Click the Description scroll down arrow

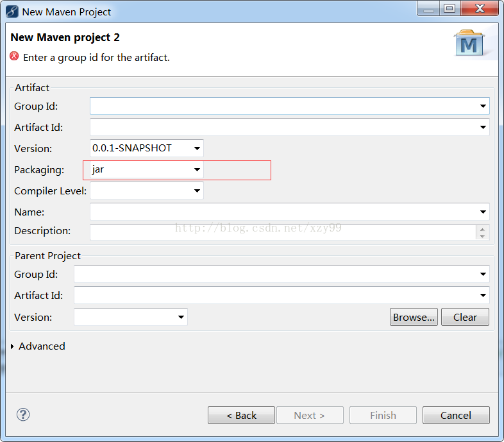pyautogui.click(x=482, y=236)
